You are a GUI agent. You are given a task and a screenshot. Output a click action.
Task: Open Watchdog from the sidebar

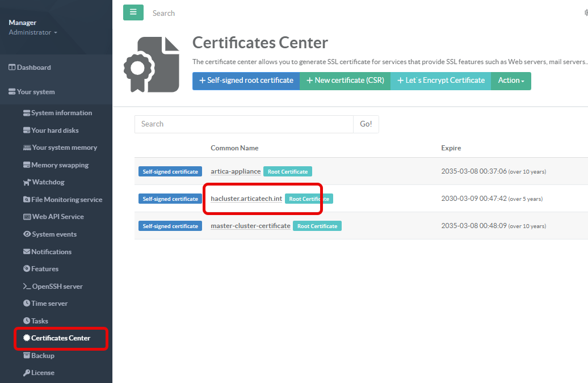48,182
